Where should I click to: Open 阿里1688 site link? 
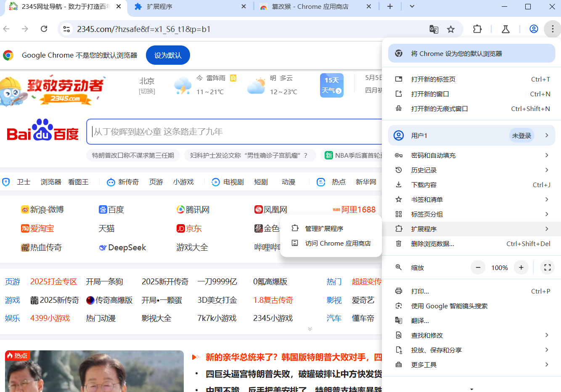click(x=354, y=209)
